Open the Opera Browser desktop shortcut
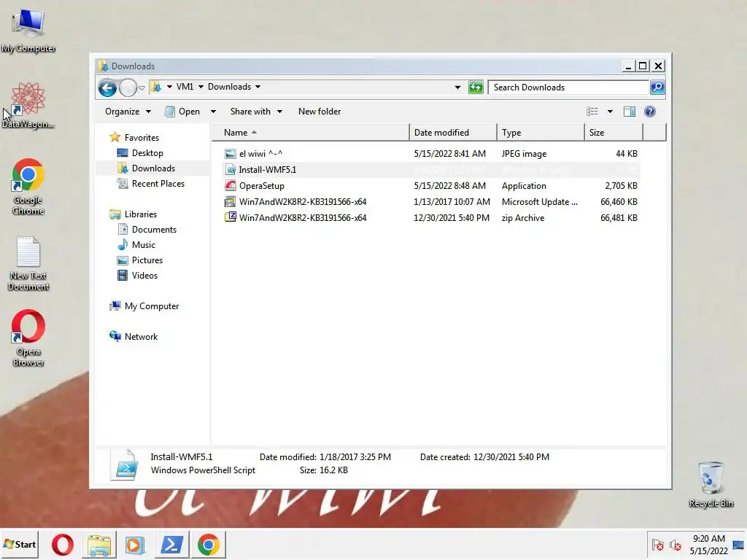 (28, 338)
